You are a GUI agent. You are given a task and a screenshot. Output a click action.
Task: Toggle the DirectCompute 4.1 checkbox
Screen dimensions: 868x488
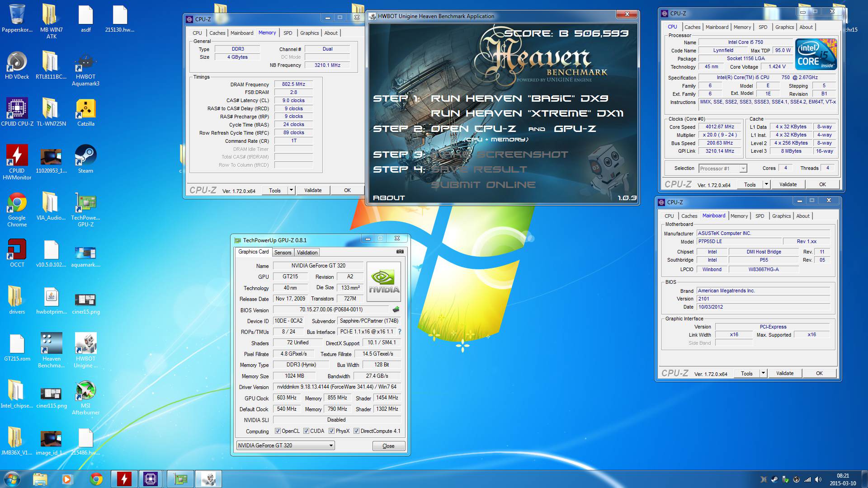[356, 431]
